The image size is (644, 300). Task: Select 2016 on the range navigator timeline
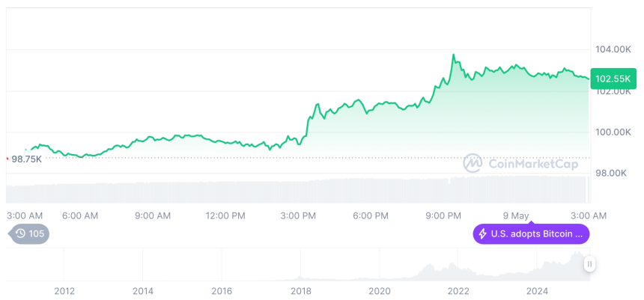tap(222, 291)
